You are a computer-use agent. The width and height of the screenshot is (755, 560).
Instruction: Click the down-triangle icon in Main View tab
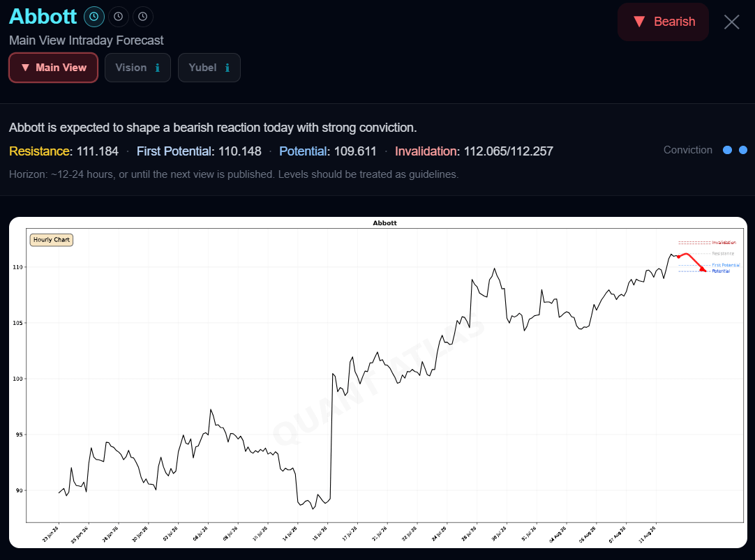click(26, 68)
